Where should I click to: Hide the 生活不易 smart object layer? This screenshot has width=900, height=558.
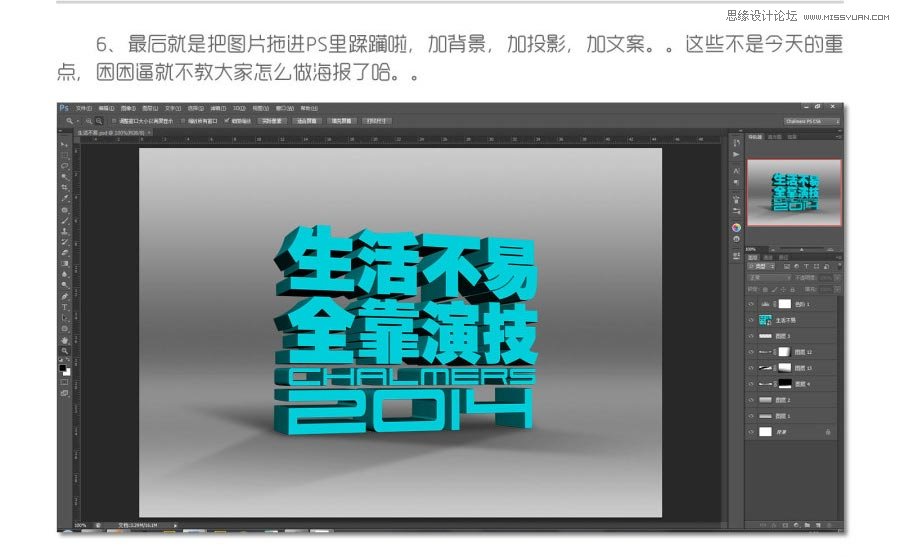(751, 320)
